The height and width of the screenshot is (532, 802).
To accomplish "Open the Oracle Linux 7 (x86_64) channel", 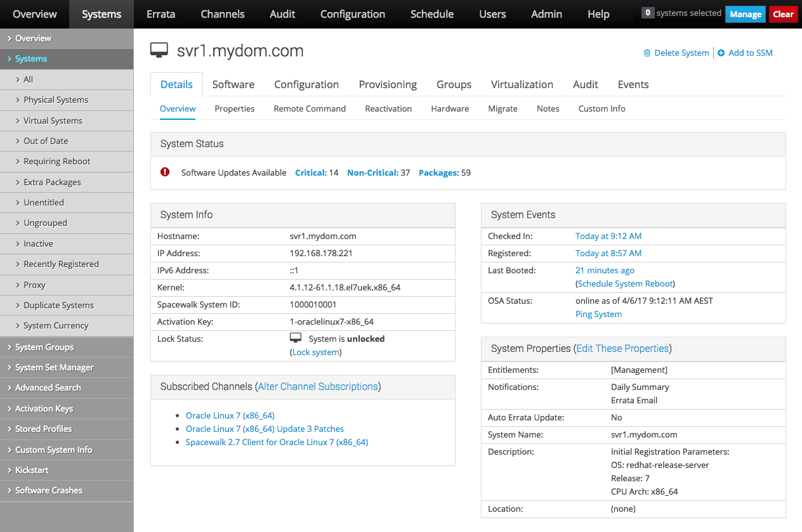I will (x=230, y=415).
